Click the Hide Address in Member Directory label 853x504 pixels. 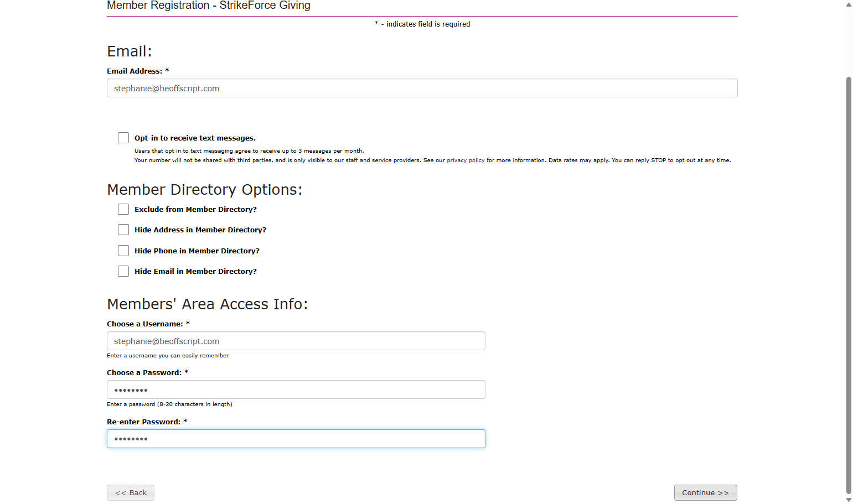(200, 230)
